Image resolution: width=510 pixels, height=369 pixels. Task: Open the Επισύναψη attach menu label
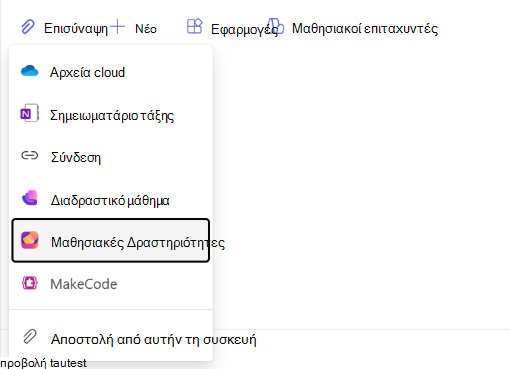[76, 29]
